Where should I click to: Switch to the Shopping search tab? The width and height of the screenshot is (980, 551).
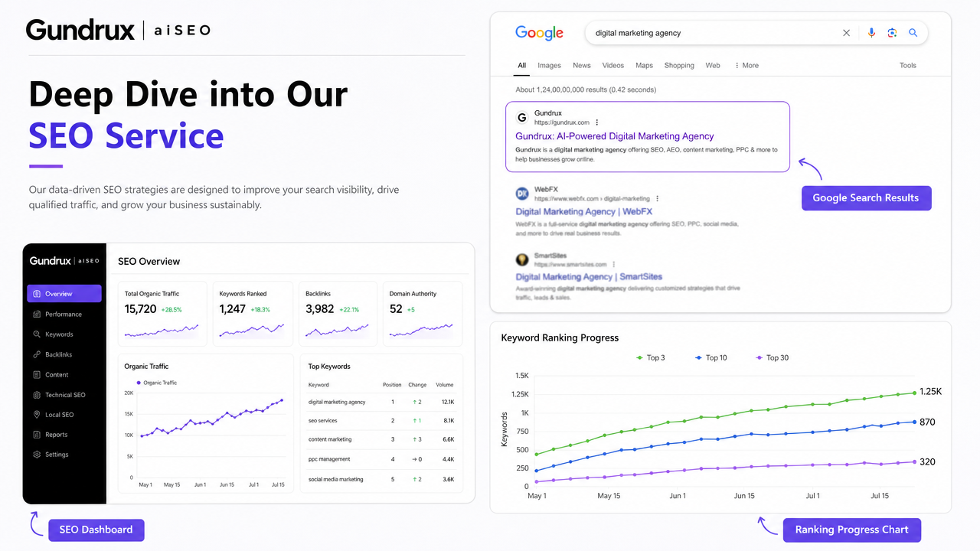pyautogui.click(x=679, y=66)
